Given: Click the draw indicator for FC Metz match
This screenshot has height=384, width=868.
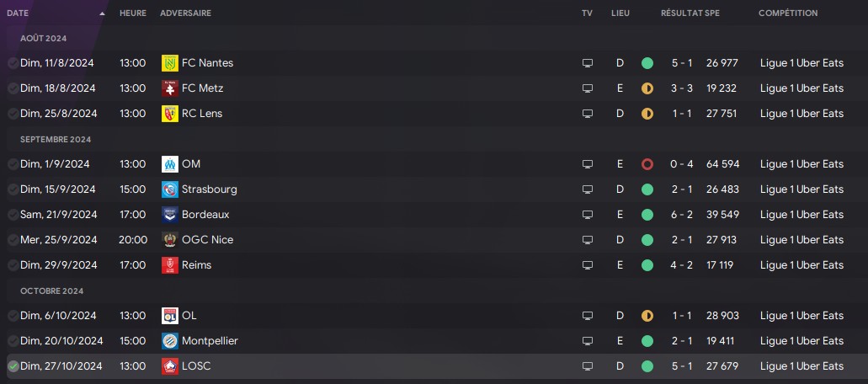Looking at the screenshot, I should coord(647,88).
